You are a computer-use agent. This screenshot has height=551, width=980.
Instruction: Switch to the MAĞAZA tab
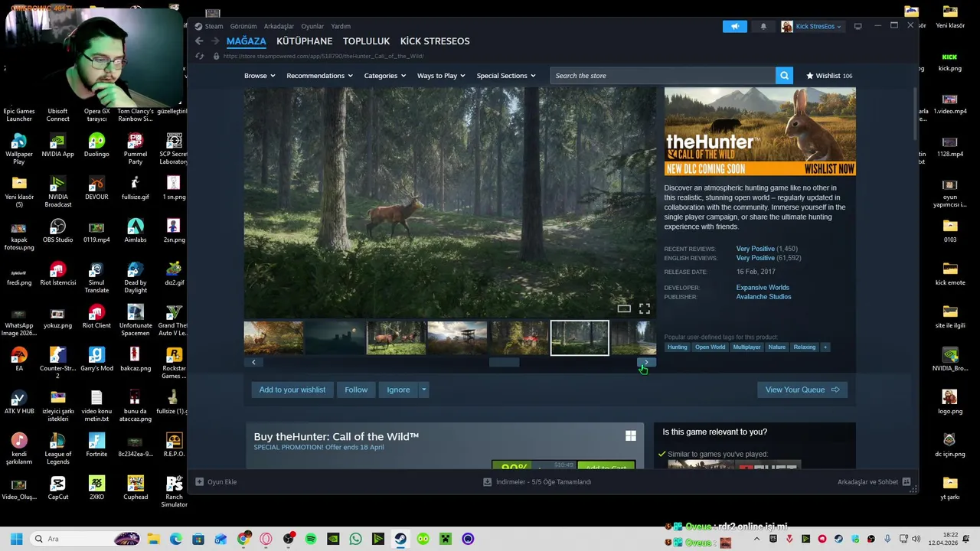click(246, 41)
